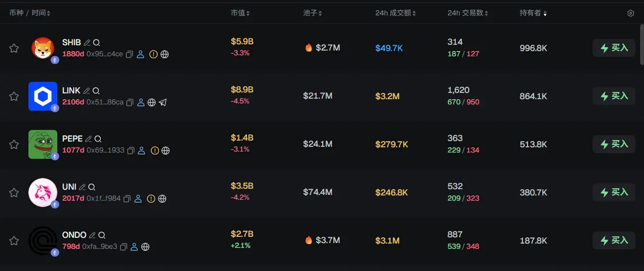Screen dimensions: 644x271
Task: Sort by the 24h 交易数 header
Action: click(468, 13)
